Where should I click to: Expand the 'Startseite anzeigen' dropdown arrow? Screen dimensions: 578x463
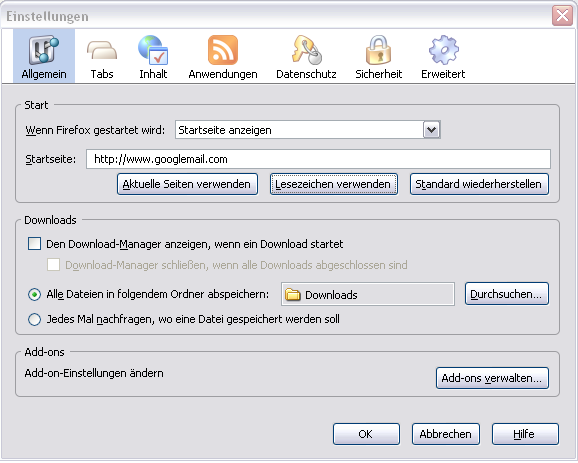click(432, 130)
